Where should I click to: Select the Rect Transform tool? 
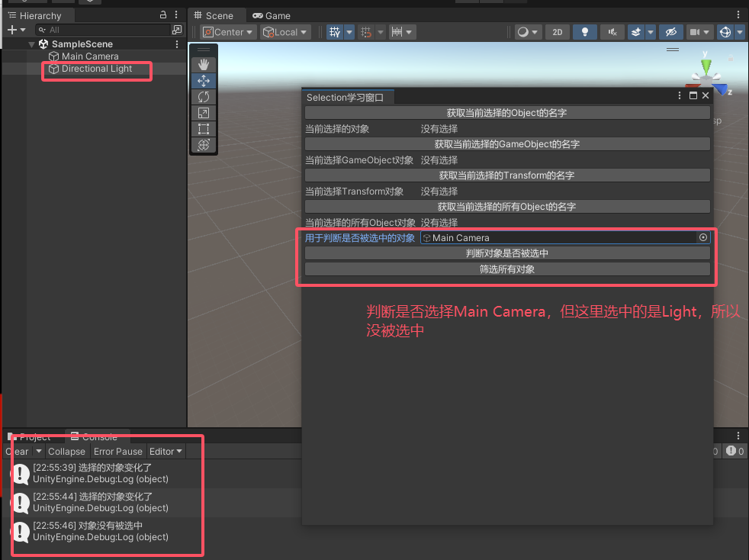point(202,128)
